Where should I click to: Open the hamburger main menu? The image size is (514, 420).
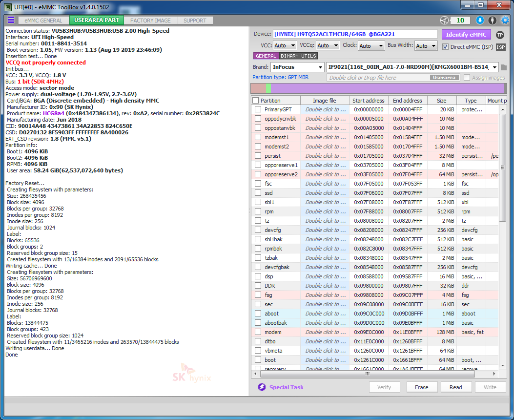11,20
